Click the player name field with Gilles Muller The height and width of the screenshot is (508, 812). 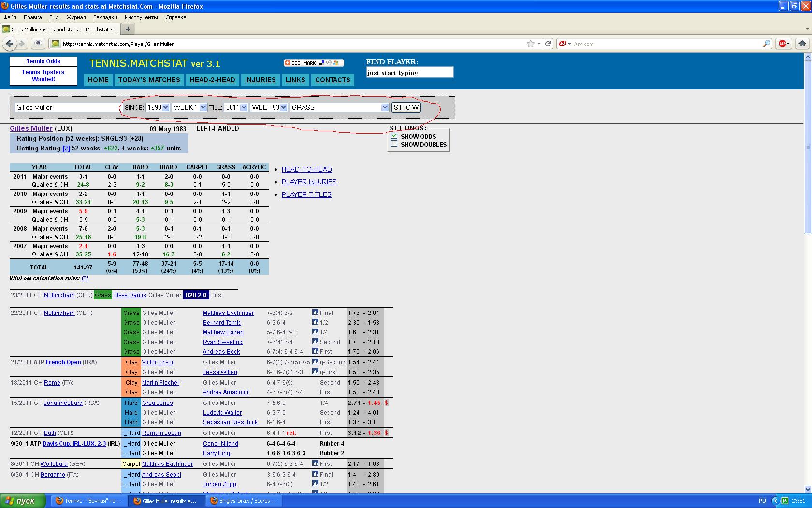click(x=68, y=107)
